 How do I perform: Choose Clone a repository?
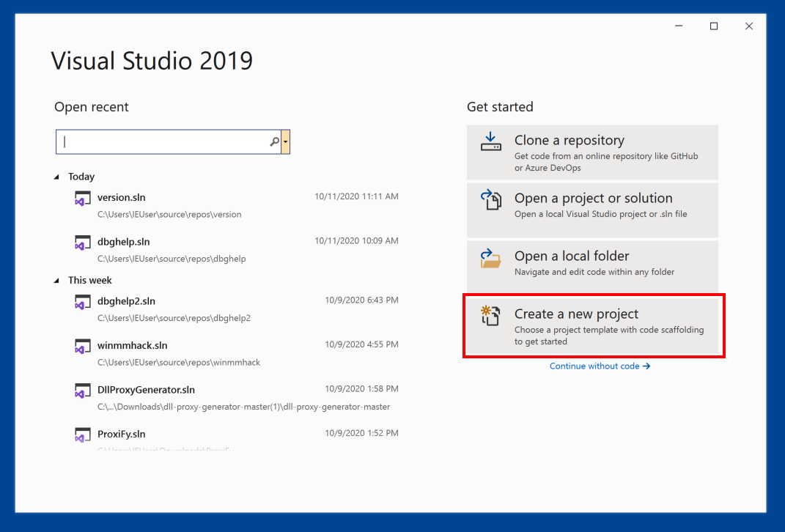pyautogui.click(x=592, y=152)
